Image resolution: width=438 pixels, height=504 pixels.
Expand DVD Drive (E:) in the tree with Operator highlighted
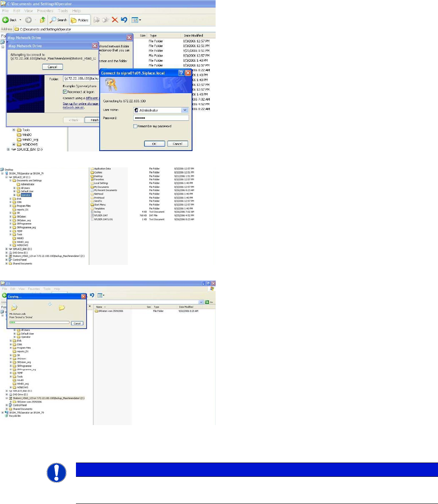point(6,252)
